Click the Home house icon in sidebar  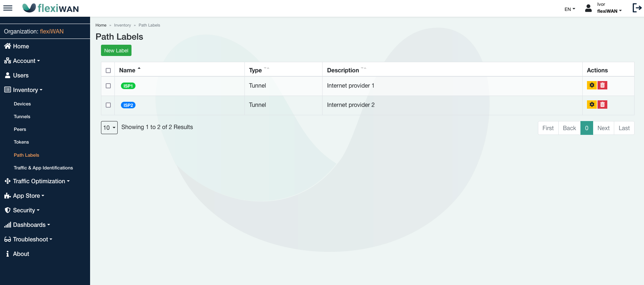(8, 46)
